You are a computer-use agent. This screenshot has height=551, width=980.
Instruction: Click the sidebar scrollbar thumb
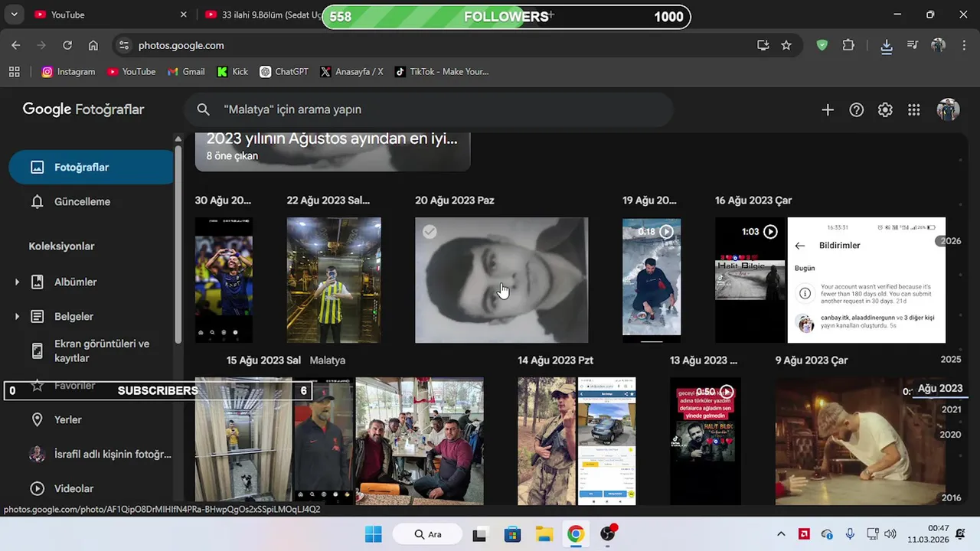178,243
